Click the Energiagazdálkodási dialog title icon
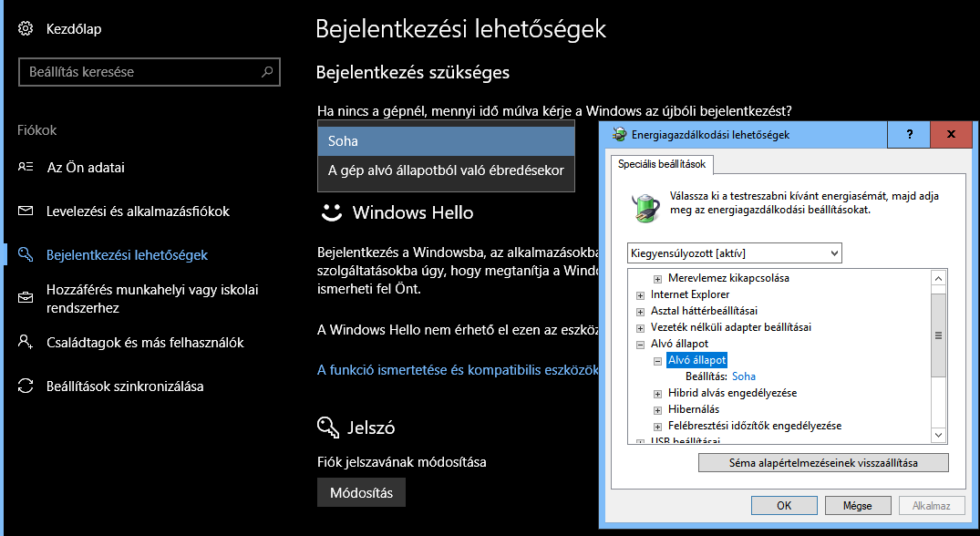This screenshot has height=536, width=980. point(619,134)
